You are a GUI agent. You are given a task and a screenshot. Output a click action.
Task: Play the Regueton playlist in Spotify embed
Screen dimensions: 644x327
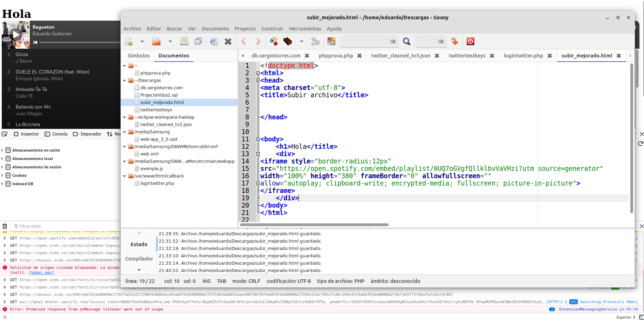point(15,34)
